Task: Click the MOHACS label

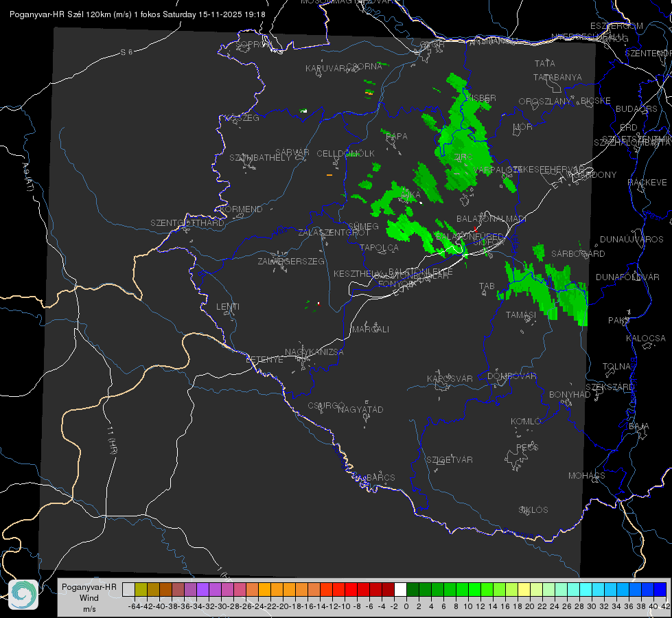Action: click(x=587, y=476)
